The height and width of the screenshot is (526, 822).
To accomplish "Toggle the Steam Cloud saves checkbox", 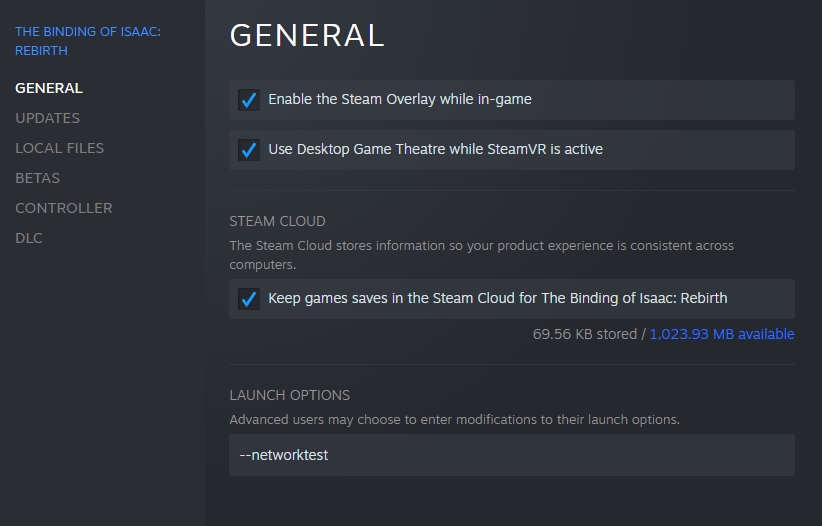I will (249, 299).
